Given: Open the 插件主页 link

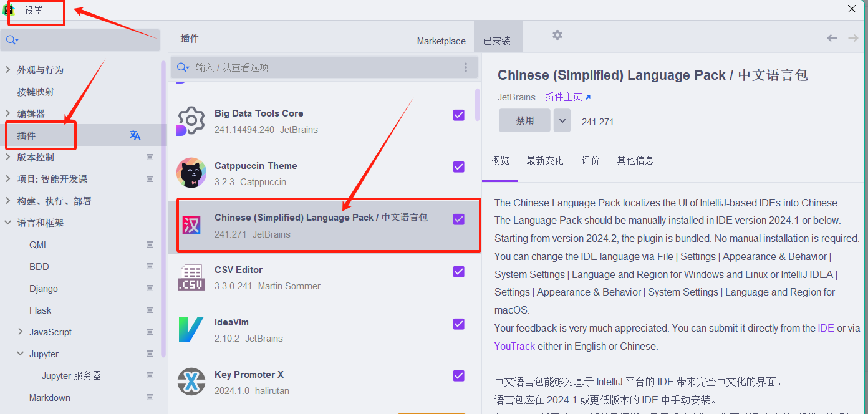Looking at the screenshot, I should pos(567,97).
